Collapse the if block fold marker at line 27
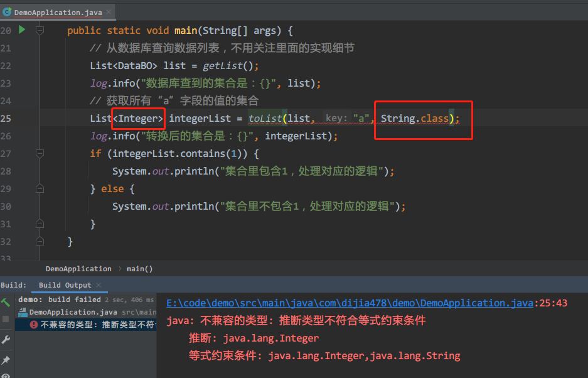This screenshot has width=588, height=378. click(40, 153)
